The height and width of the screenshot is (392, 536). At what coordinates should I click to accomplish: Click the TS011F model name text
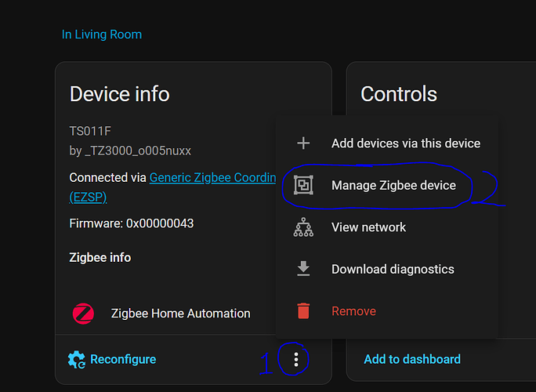coord(85,131)
